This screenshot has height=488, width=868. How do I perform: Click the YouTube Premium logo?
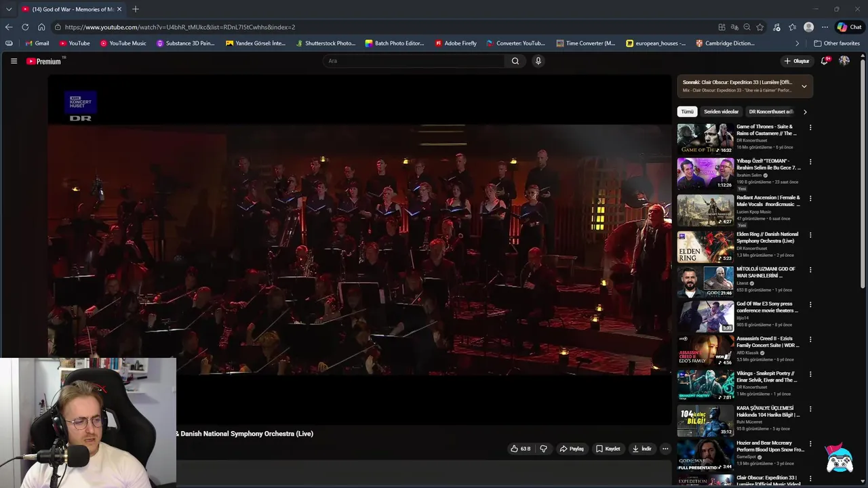[x=44, y=61]
